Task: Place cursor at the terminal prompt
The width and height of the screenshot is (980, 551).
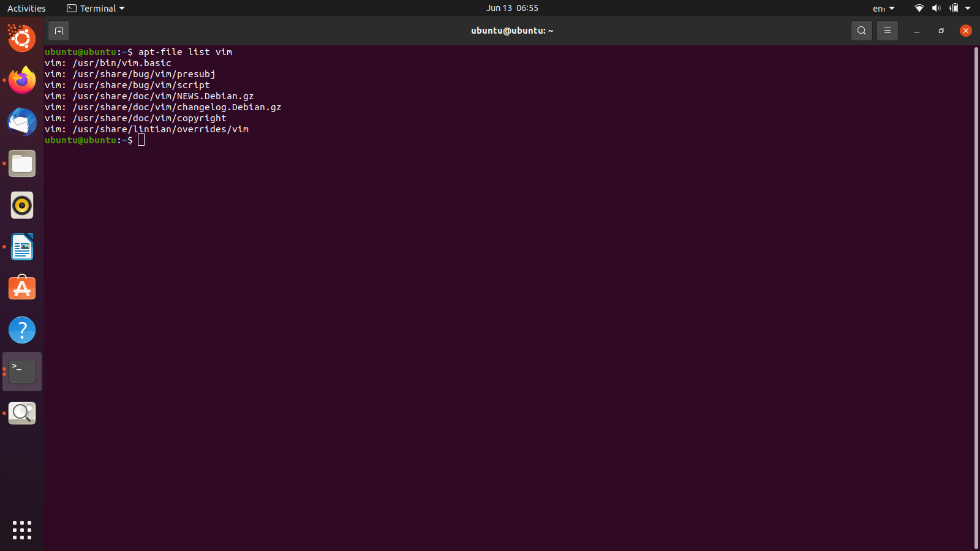Action: (141, 140)
